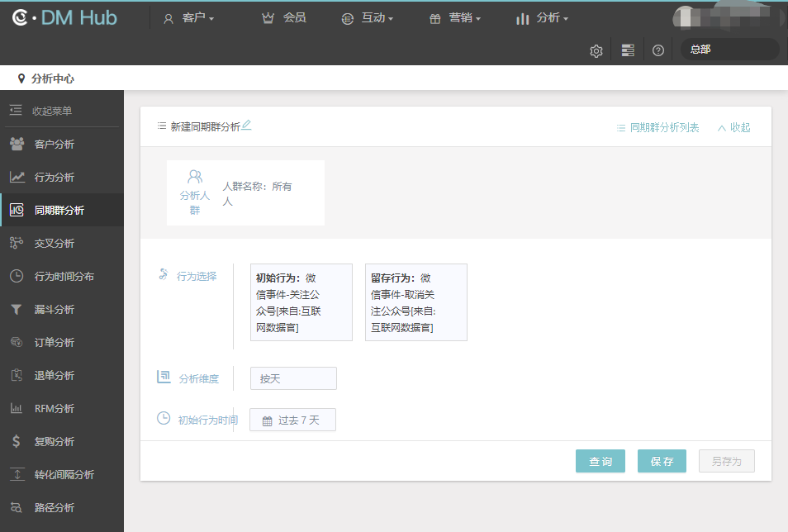Click the 查询 button

tap(600, 462)
